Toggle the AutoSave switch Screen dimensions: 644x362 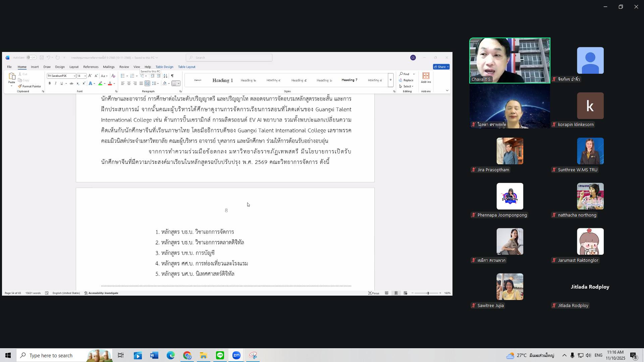31,58
